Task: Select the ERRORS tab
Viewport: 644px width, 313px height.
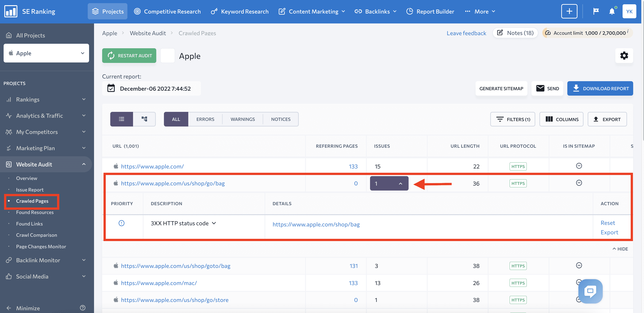Action: coord(205,119)
